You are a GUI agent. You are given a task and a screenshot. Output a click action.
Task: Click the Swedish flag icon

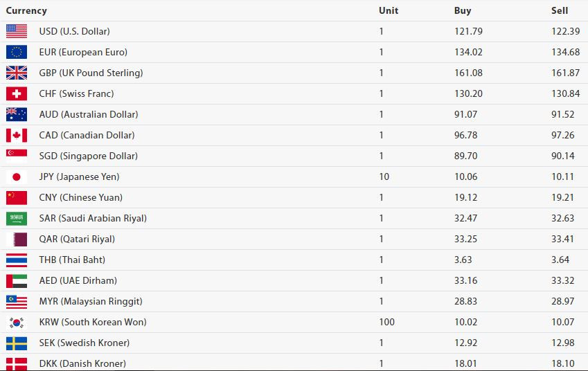(x=17, y=343)
